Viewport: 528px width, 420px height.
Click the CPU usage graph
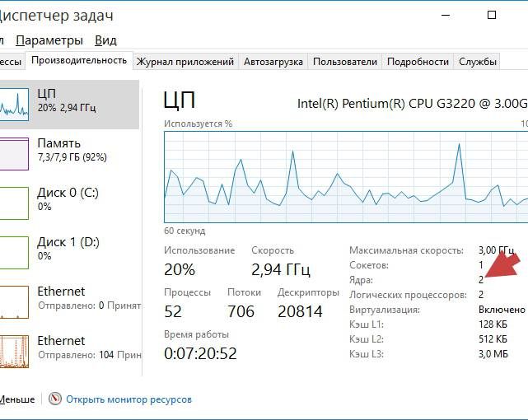346,177
